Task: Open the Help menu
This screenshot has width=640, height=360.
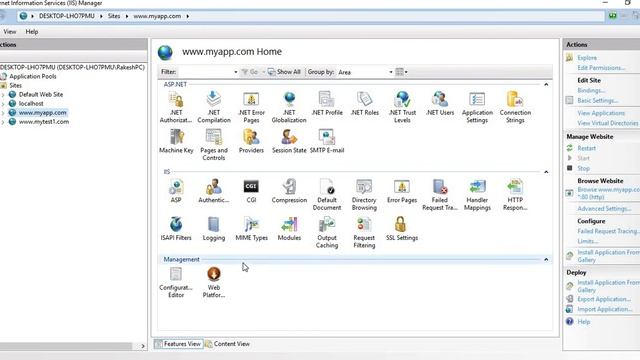Action: [32, 31]
